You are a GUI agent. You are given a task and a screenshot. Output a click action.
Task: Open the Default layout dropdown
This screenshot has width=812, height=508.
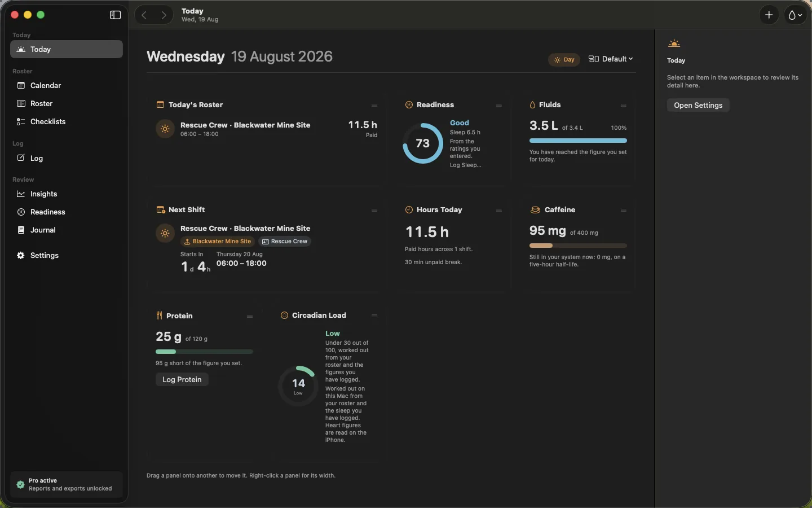(x=611, y=59)
